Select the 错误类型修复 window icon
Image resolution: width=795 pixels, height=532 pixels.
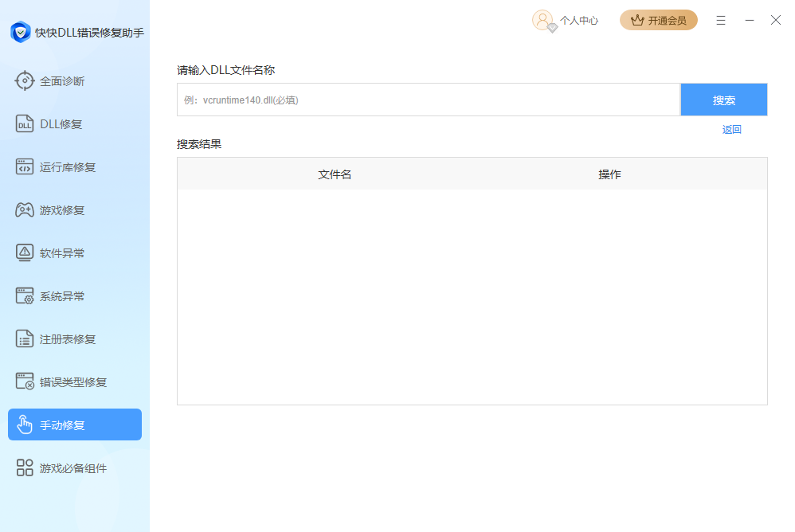coord(25,381)
